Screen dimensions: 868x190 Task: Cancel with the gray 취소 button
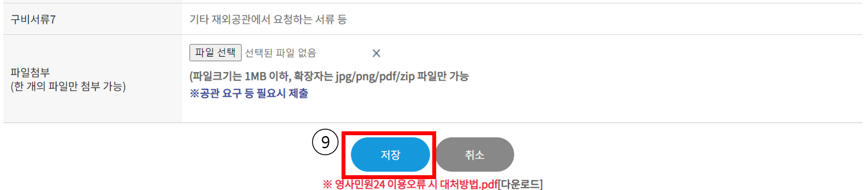475,155
